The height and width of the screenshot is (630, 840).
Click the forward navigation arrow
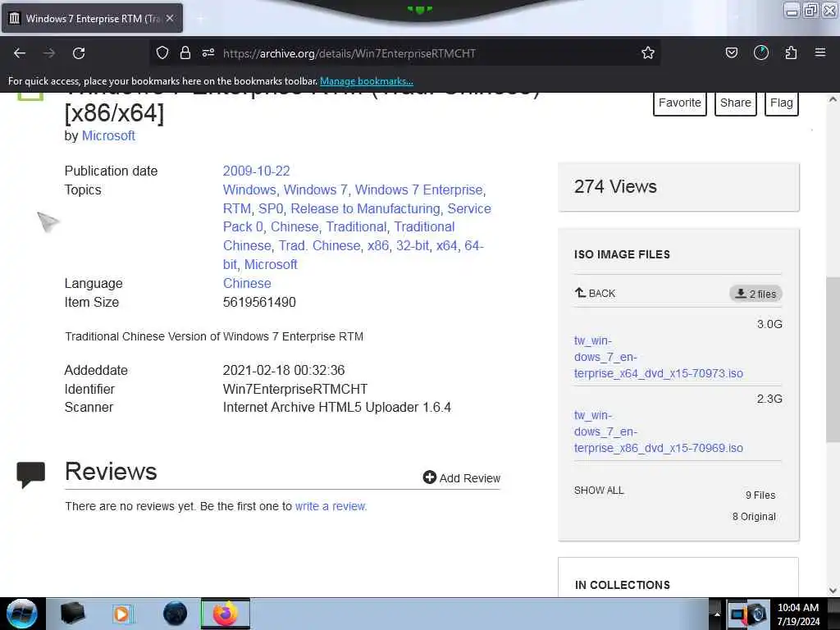click(x=49, y=53)
